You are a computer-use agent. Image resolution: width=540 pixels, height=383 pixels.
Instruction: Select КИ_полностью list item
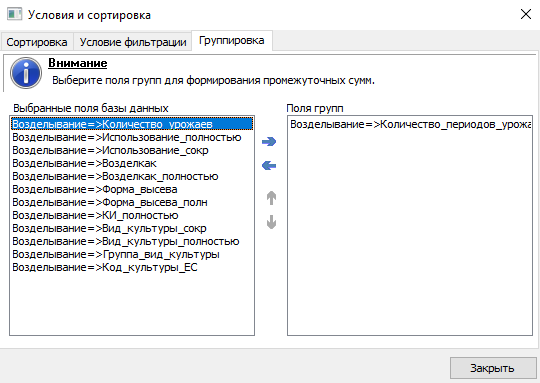coord(132,215)
